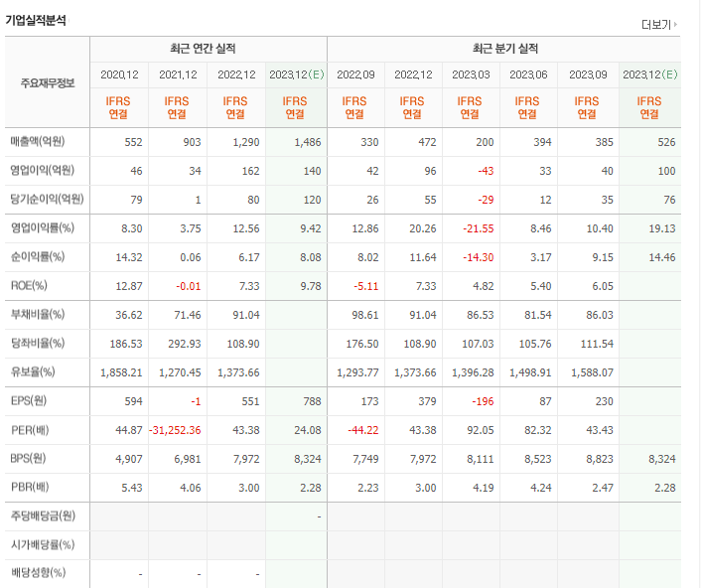Viewport: 701px width, 588px height.
Task: Open the 더보기 link
Action: coord(659,25)
